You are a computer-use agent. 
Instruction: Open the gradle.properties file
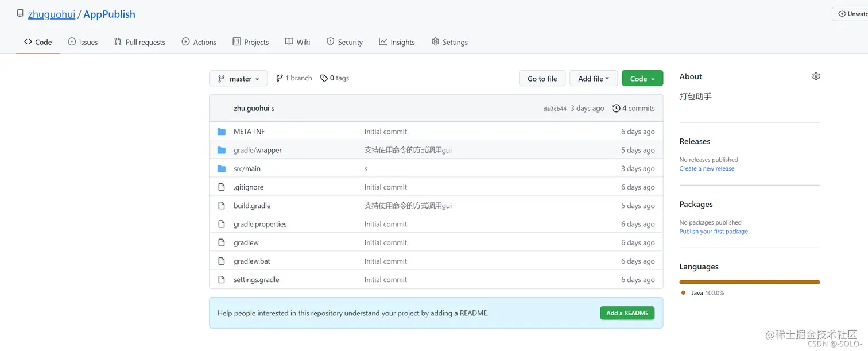pyautogui.click(x=260, y=224)
